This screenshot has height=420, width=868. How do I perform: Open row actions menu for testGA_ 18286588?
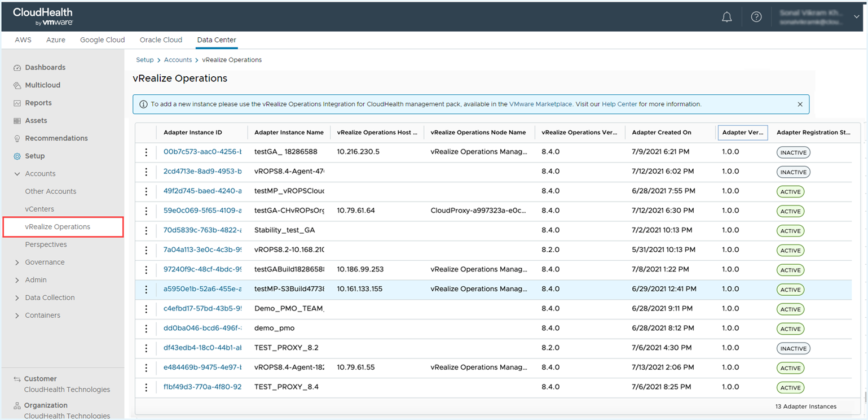pyautogui.click(x=146, y=152)
